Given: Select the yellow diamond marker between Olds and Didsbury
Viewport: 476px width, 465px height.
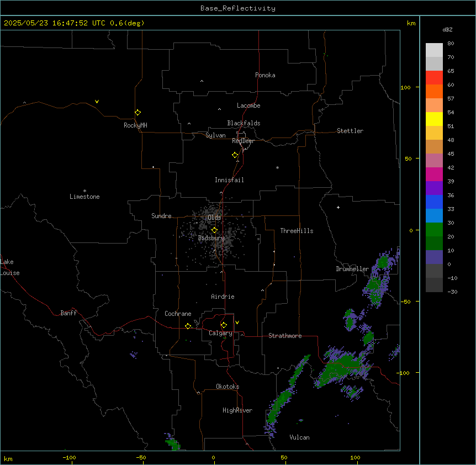Looking at the screenshot, I should pos(214,230).
